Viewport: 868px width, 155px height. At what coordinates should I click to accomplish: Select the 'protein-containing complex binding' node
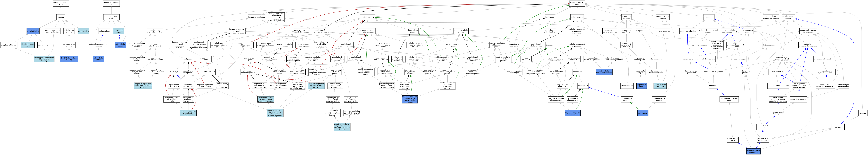click(x=53, y=31)
